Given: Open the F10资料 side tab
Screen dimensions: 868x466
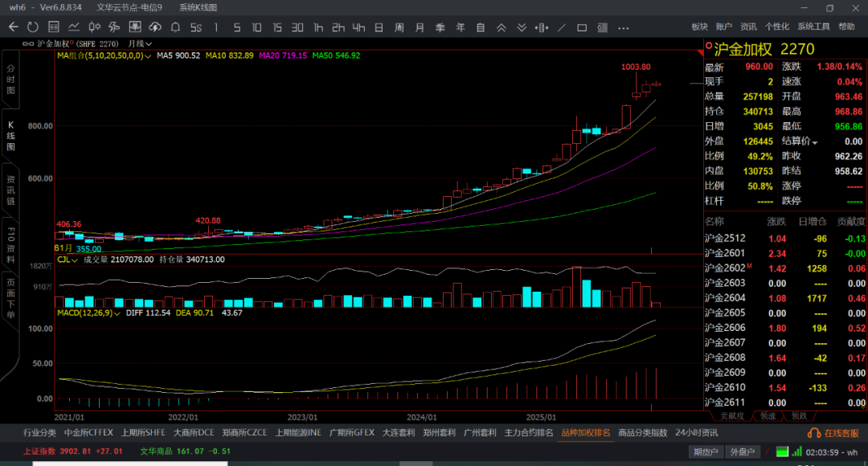Looking at the screenshot, I should (10, 244).
